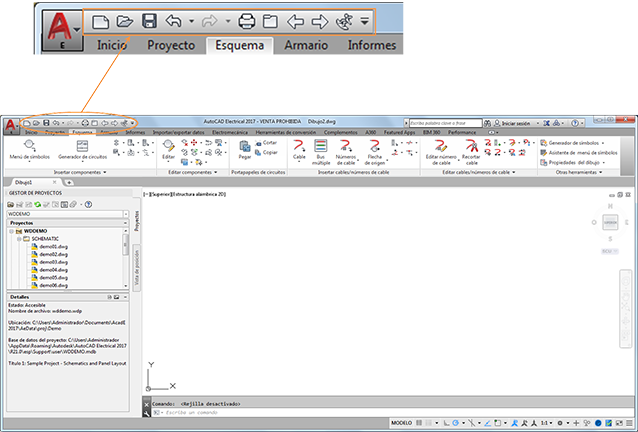Open the Herramientas de conversión tab
Screen dimensions: 638x432
(286, 133)
